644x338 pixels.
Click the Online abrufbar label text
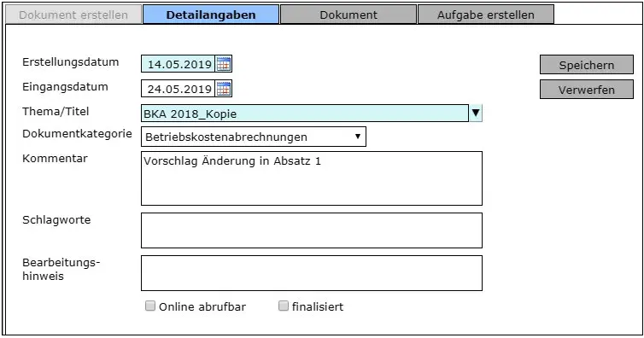(x=202, y=306)
